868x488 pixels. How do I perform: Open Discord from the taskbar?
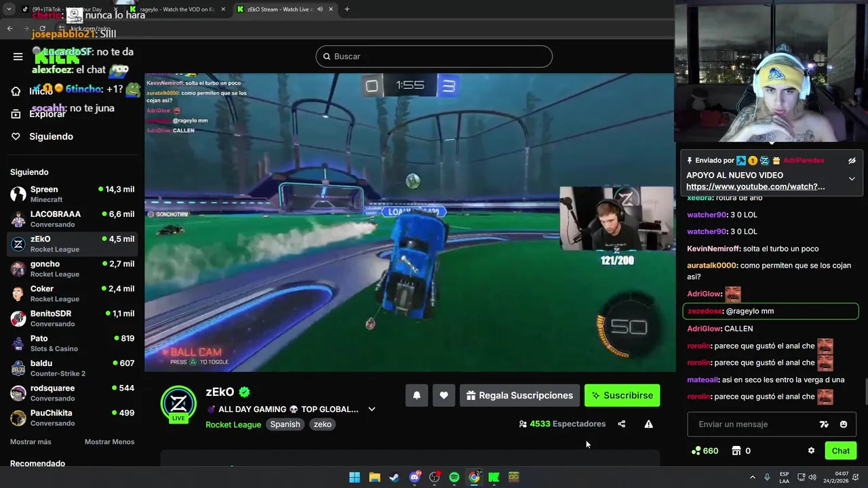(414, 477)
